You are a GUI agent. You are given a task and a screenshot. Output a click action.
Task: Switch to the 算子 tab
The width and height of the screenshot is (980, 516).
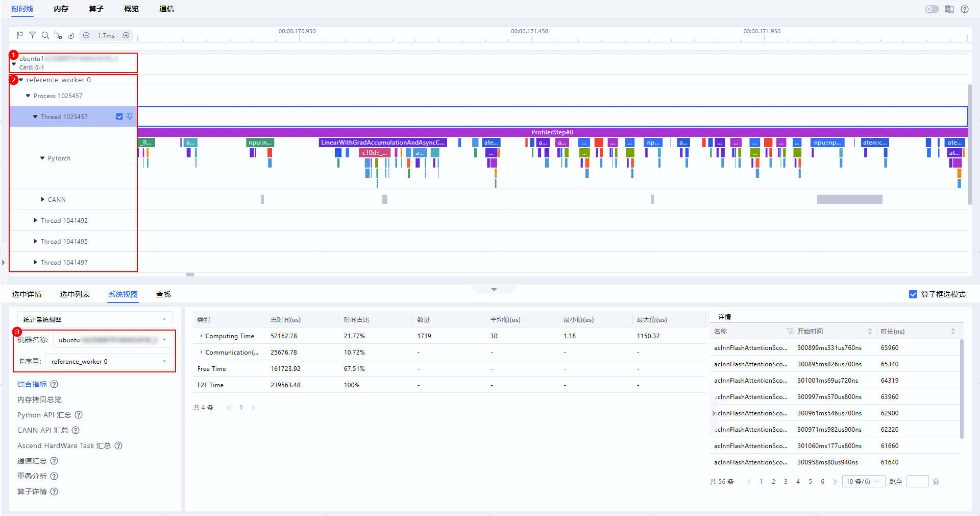point(96,9)
